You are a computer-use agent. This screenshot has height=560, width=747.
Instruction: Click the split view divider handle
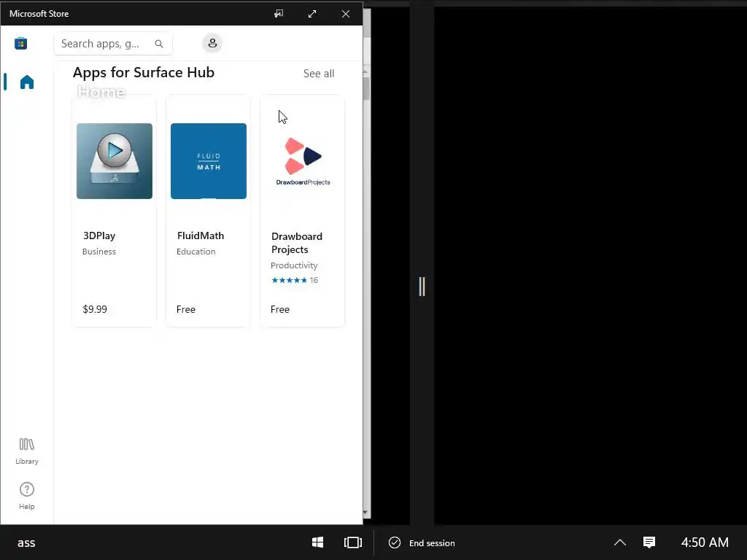(x=422, y=287)
